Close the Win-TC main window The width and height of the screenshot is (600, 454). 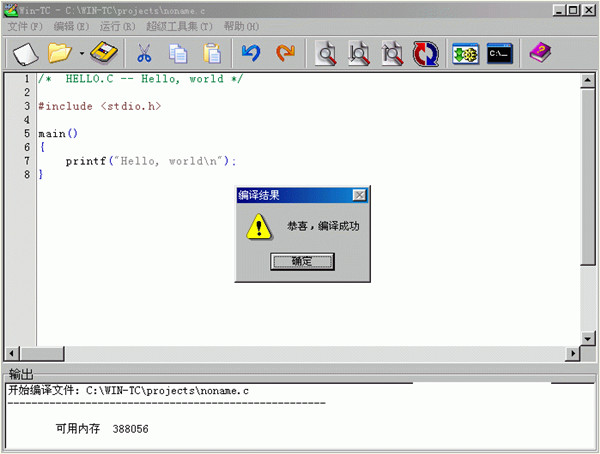click(588, 10)
